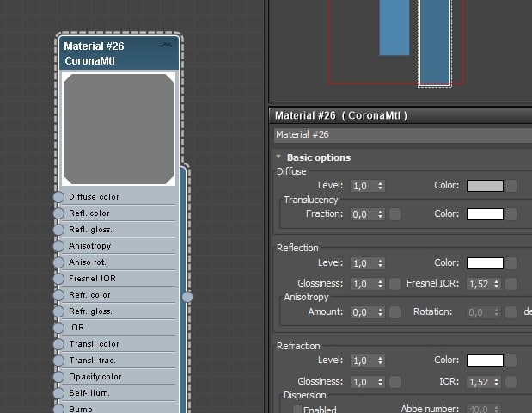Select the Material #26 CoronaMtl node title
This screenshot has height=413, width=532.
pyautogui.click(x=119, y=53)
